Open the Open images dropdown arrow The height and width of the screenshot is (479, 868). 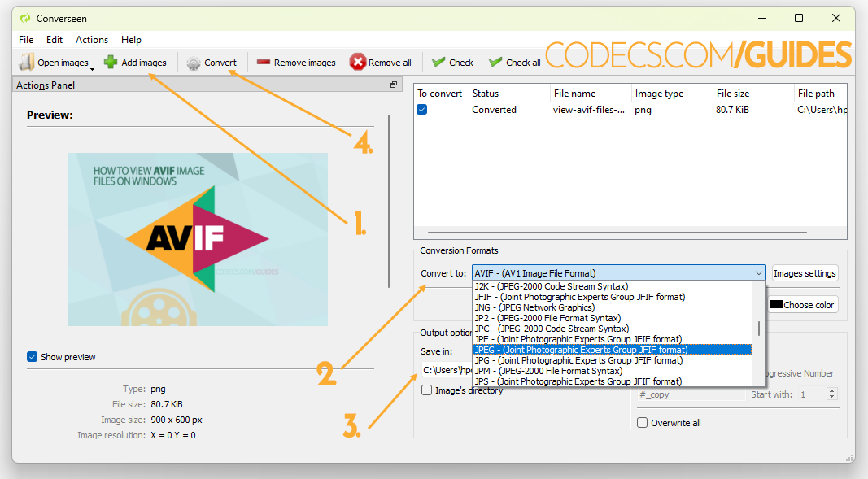(x=92, y=68)
